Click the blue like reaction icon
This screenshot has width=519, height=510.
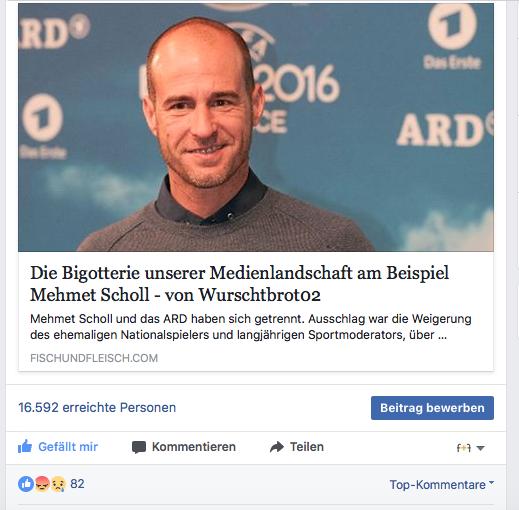tap(26, 484)
